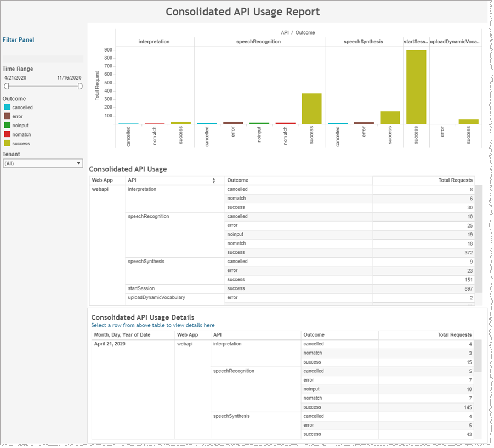The height and width of the screenshot is (448, 494).
Task: Select the brown error legend swatch
Action: [x=7, y=116]
